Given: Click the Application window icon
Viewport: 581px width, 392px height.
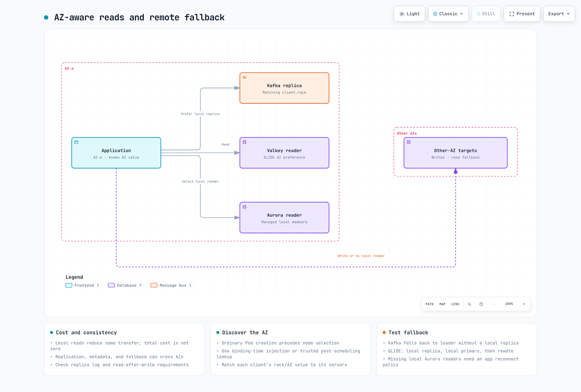Looking at the screenshot, I should (x=77, y=142).
